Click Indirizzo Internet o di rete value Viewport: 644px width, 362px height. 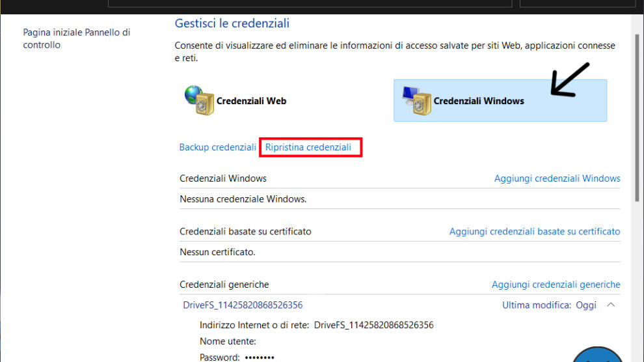[374, 325]
